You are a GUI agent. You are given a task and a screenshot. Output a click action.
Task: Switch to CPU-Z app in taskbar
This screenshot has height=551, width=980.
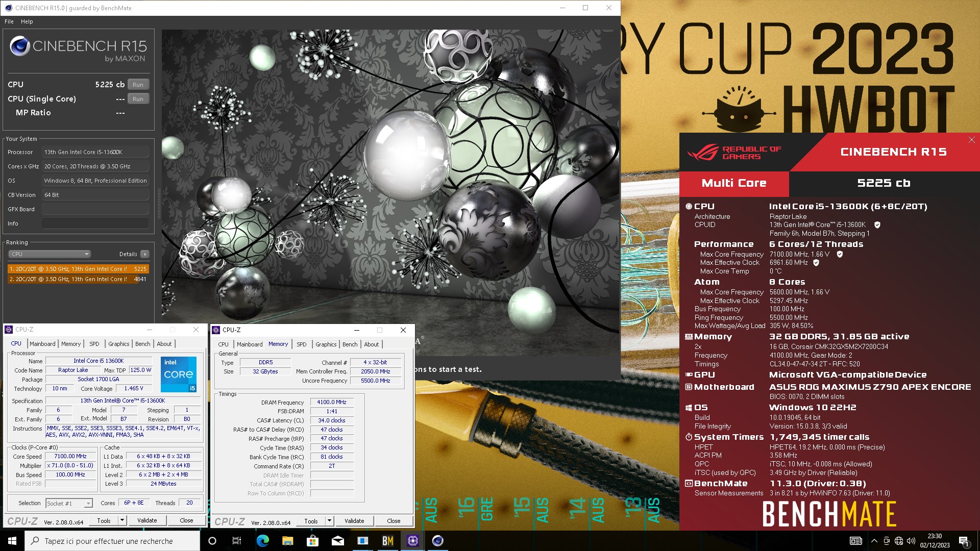(x=413, y=541)
